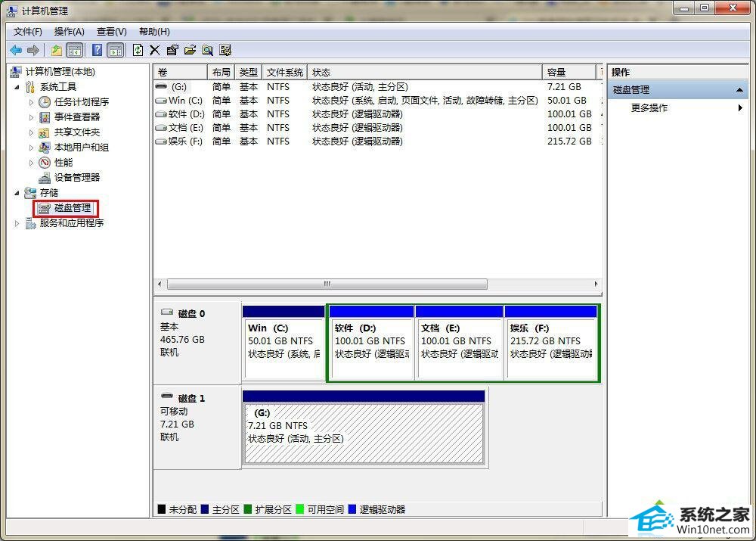Click the black X delete toolbar icon
Image resolution: width=756 pixels, height=541 pixels.
point(155,50)
